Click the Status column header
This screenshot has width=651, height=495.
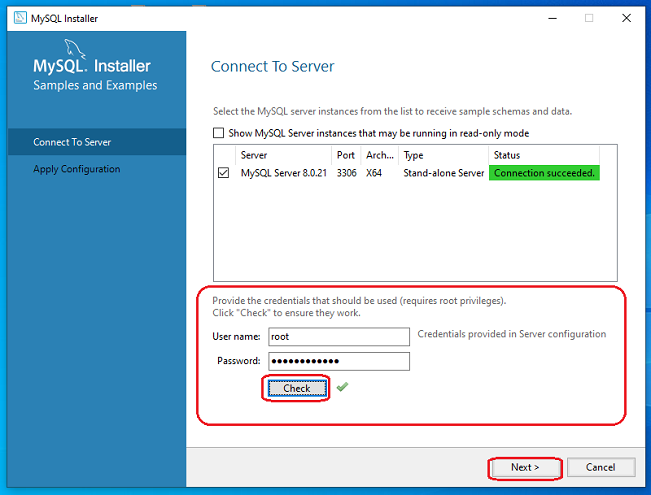click(x=544, y=155)
